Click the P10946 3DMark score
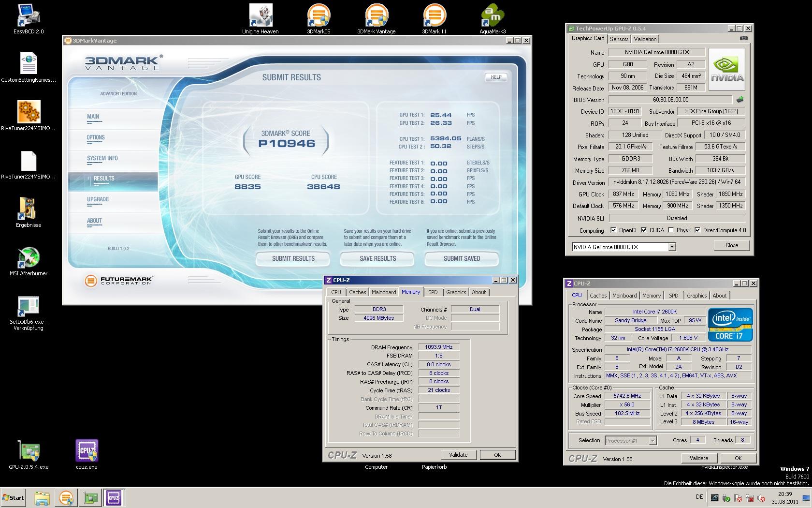Image resolution: width=812 pixels, height=508 pixels. click(287, 143)
